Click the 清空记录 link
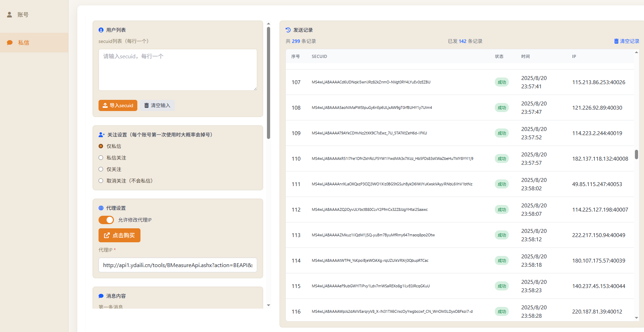This screenshot has width=644, height=332. (627, 41)
